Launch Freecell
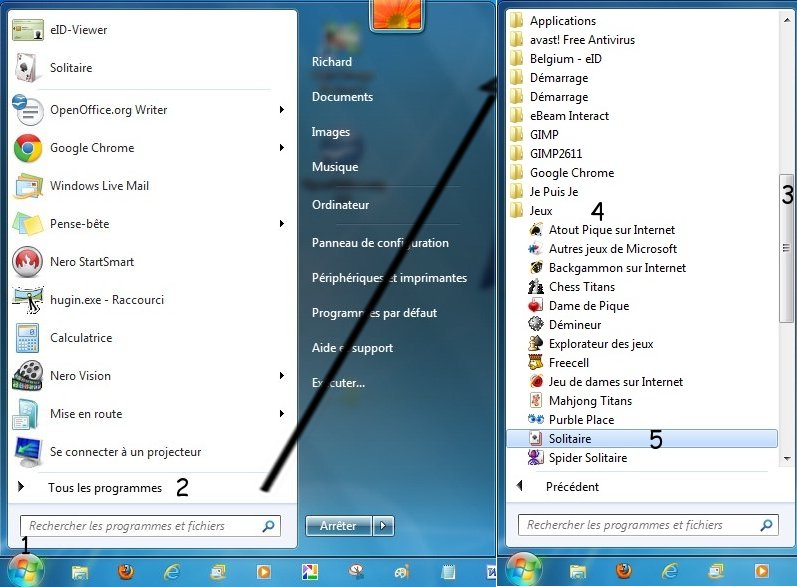 559,363
